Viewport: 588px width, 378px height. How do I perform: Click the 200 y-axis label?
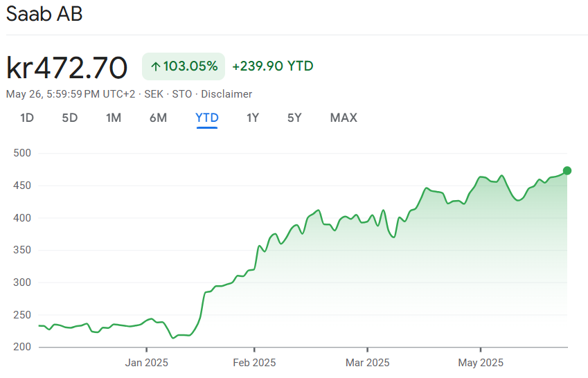[x=22, y=347]
